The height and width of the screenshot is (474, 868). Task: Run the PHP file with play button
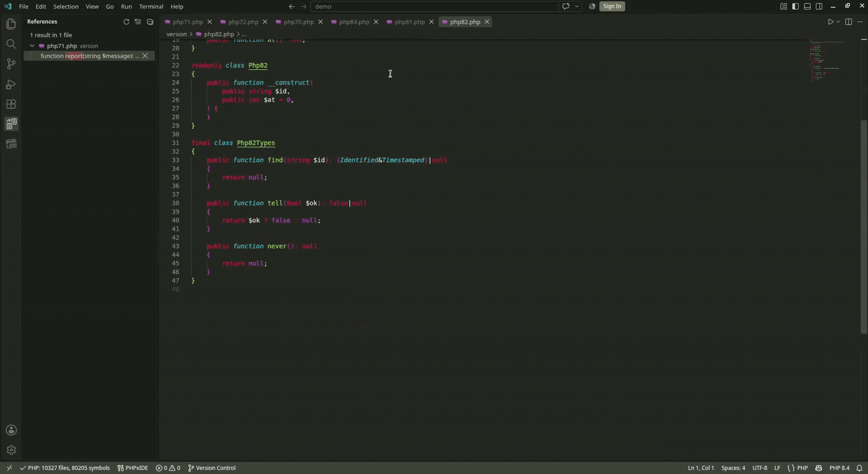point(830,22)
